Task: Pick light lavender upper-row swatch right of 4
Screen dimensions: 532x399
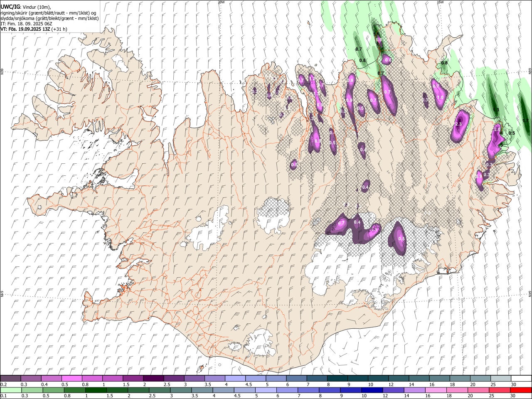Action: [x=235, y=378]
